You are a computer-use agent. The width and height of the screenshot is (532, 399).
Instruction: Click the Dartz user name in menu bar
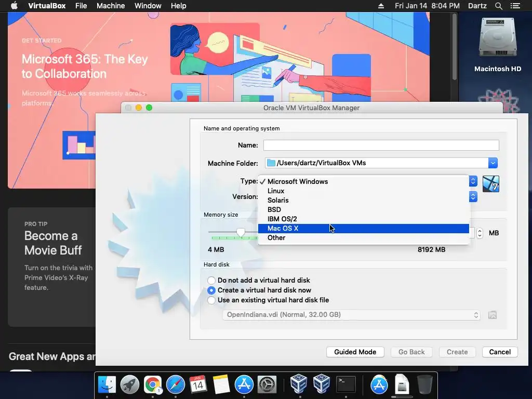tap(477, 6)
